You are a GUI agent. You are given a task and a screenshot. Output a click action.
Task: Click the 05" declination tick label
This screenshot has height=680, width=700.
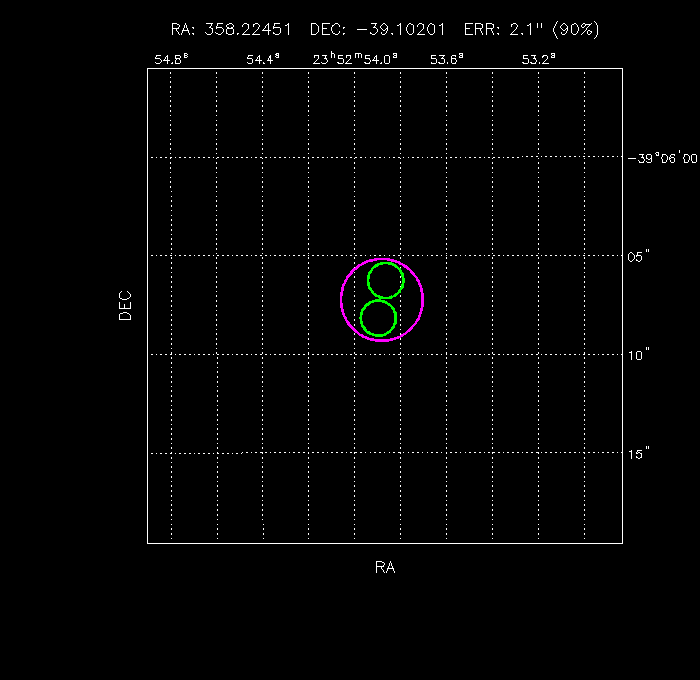pos(640,256)
